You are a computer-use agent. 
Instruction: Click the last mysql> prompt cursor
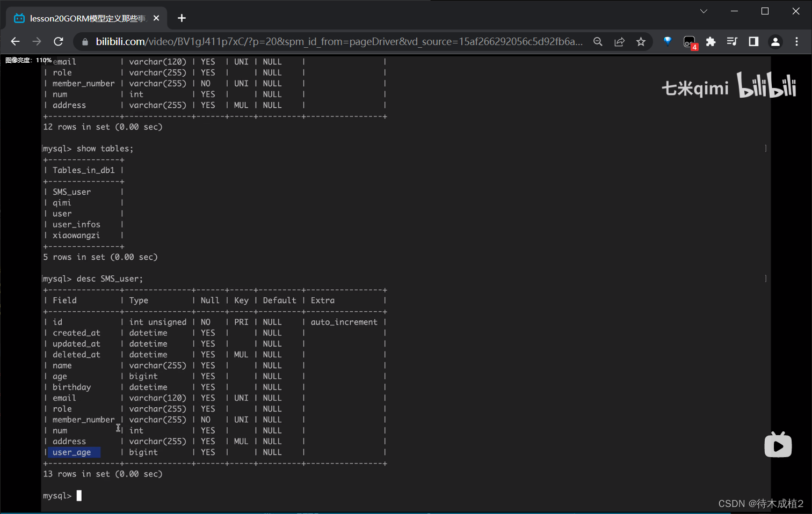point(79,496)
